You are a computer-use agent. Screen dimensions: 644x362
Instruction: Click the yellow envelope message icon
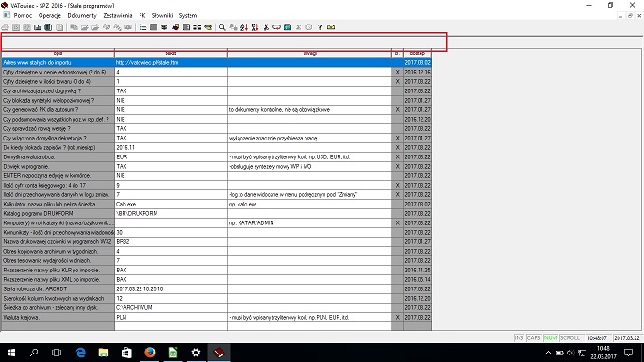click(331, 27)
